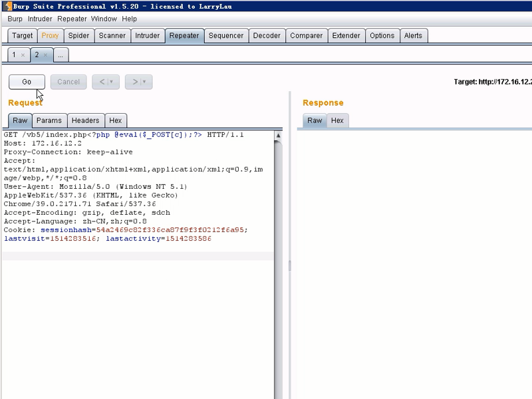This screenshot has width=532, height=399.
Task: Close Repeater tab 2
Action: (45, 55)
